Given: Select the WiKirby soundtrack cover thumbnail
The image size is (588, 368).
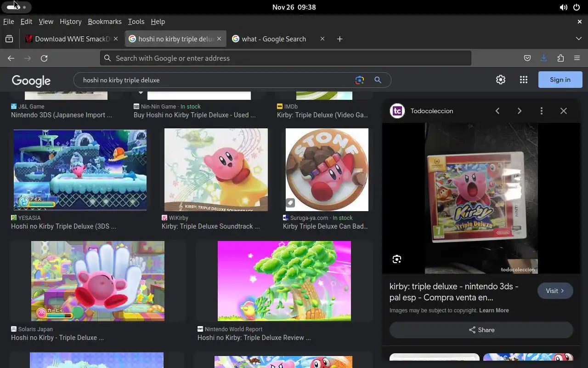Looking at the screenshot, I should 216,170.
